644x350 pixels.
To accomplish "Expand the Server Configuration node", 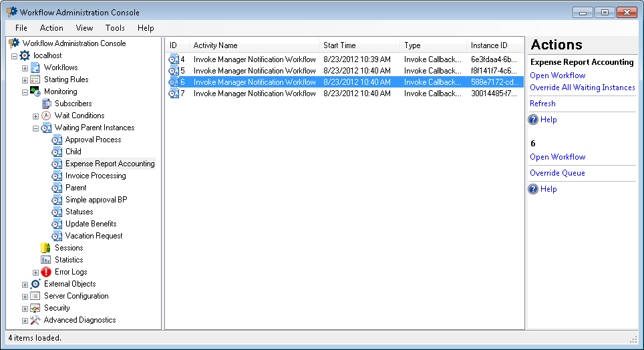I will pos(25,296).
